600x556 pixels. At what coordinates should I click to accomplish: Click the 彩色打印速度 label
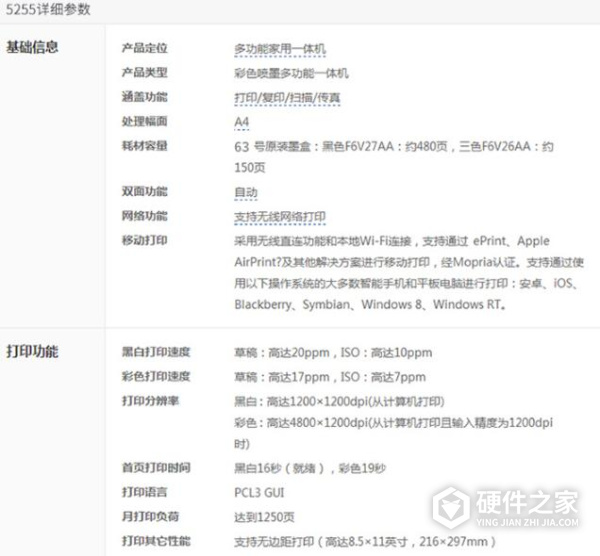click(x=156, y=376)
